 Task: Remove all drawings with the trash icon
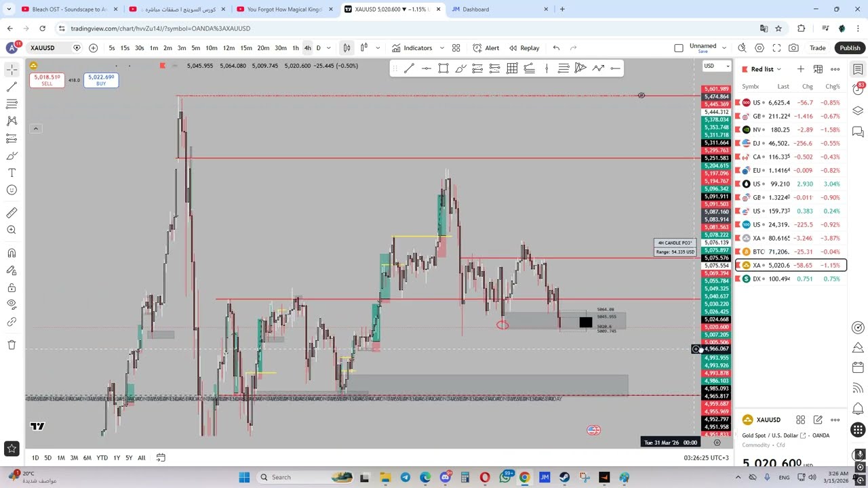click(x=12, y=344)
